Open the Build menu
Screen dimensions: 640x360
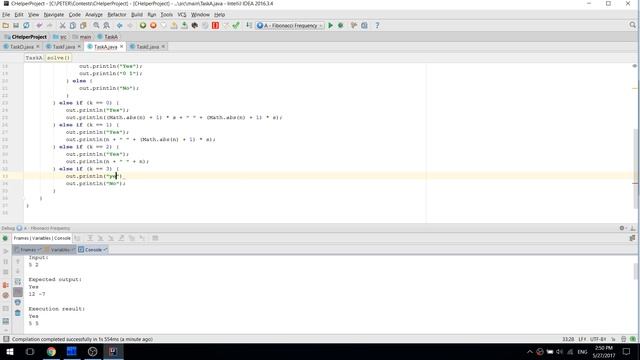pos(137,15)
